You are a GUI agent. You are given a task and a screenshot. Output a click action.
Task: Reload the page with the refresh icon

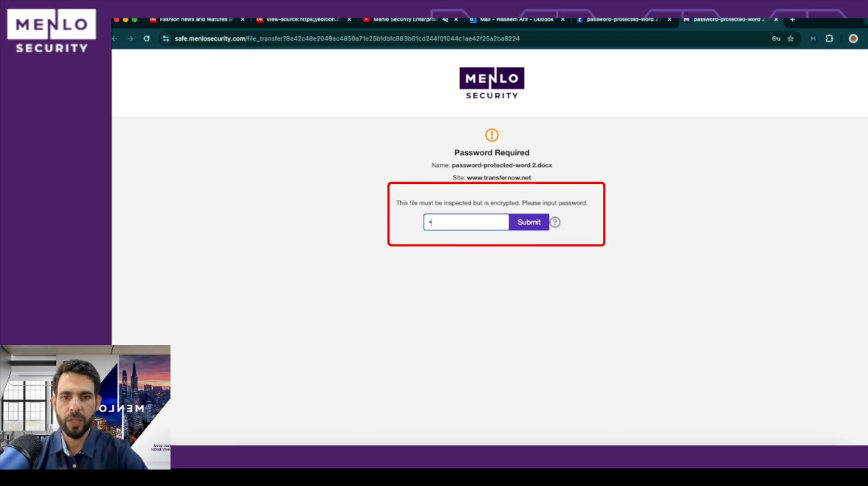147,39
